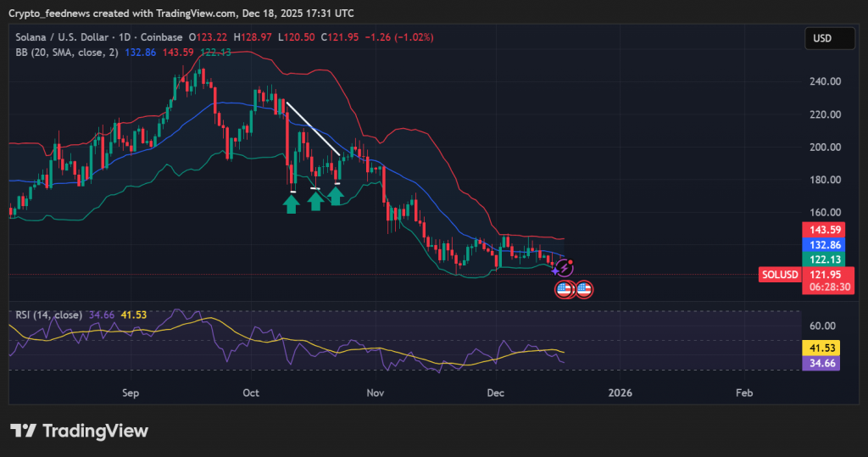Click the purple lightning event icon
868x457 pixels.
pos(565,269)
